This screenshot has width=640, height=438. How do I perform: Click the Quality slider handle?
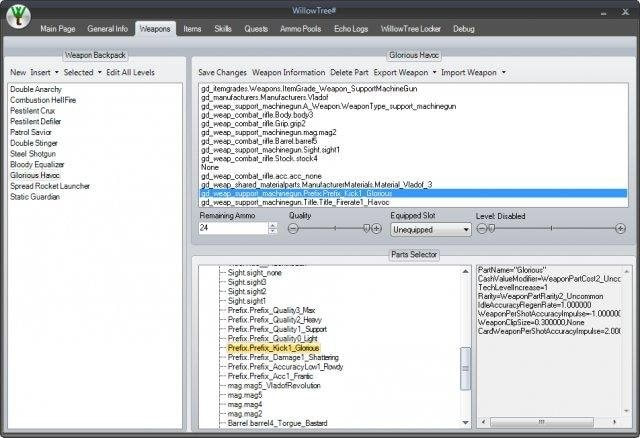[x=366, y=229]
